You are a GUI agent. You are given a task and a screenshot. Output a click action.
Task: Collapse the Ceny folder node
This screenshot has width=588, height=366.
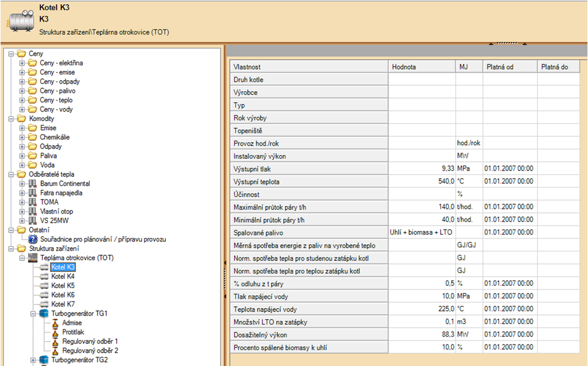(11, 53)
